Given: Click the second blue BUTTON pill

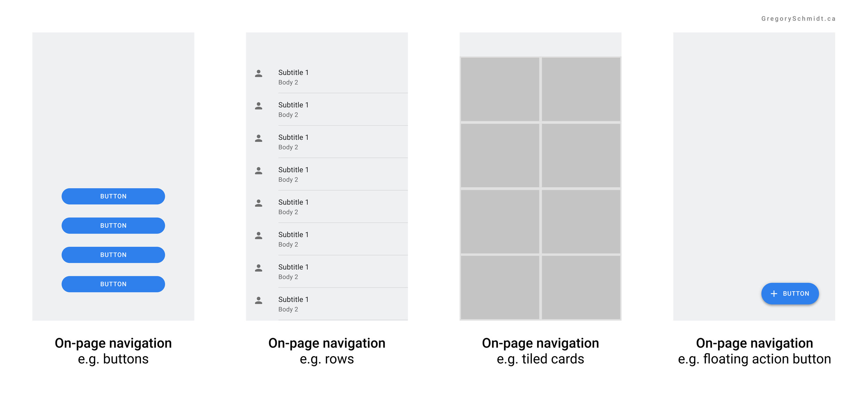Looking at the screenshot, I should click(x=113, y=226).
